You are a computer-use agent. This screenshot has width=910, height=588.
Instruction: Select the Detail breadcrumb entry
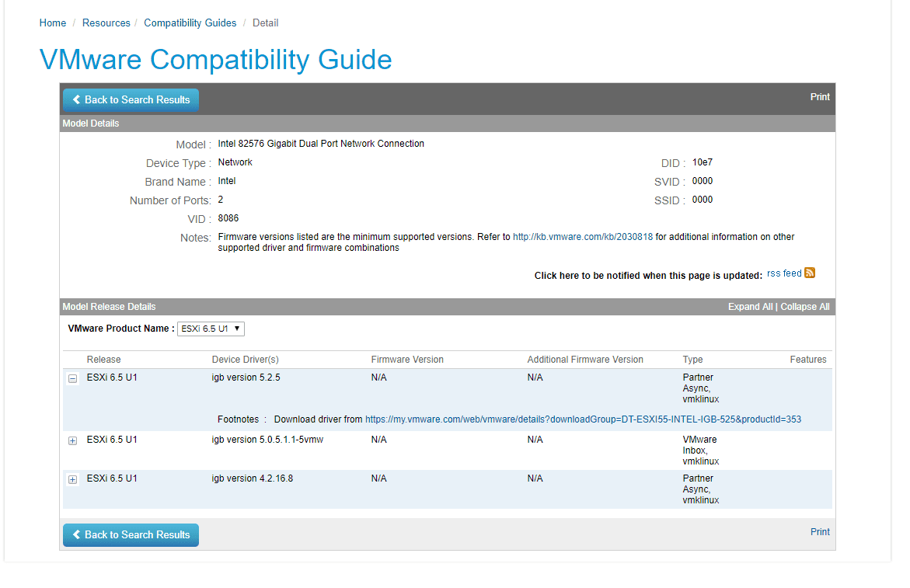[265, 23]
